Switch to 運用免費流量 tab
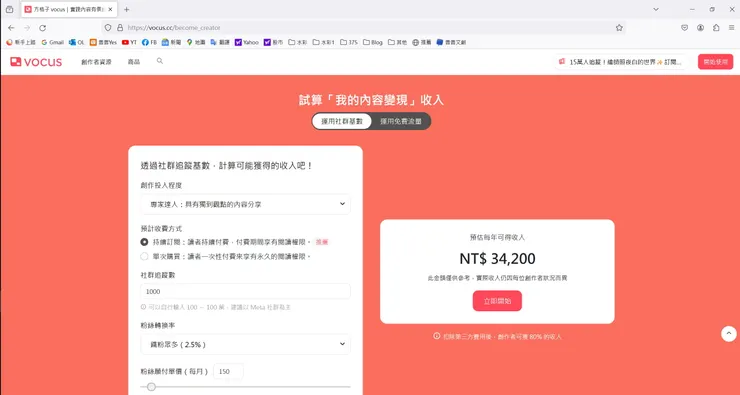This screenshot has height=395, width=740. pos(401,121)
